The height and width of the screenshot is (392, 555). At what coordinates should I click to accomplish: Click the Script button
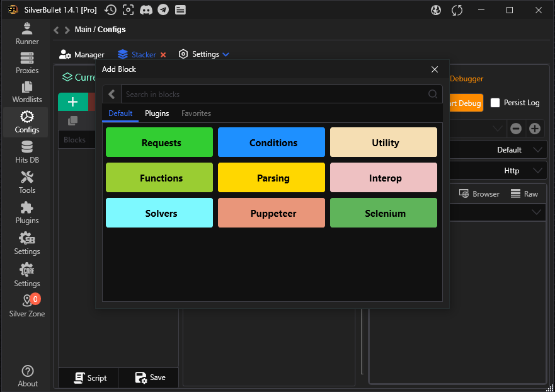88,378
